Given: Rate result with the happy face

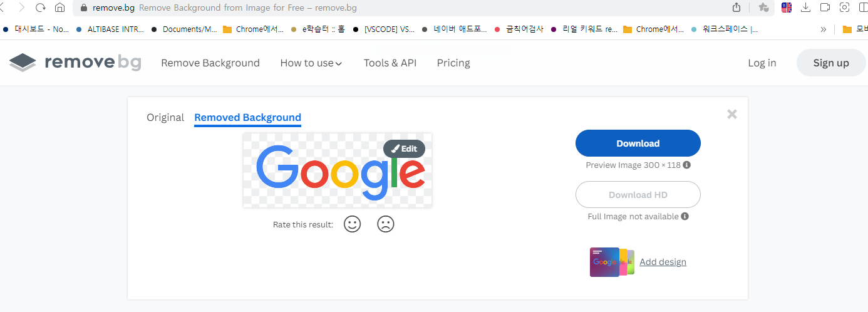Looking at the screenshot, I should [x=353, y=224].
